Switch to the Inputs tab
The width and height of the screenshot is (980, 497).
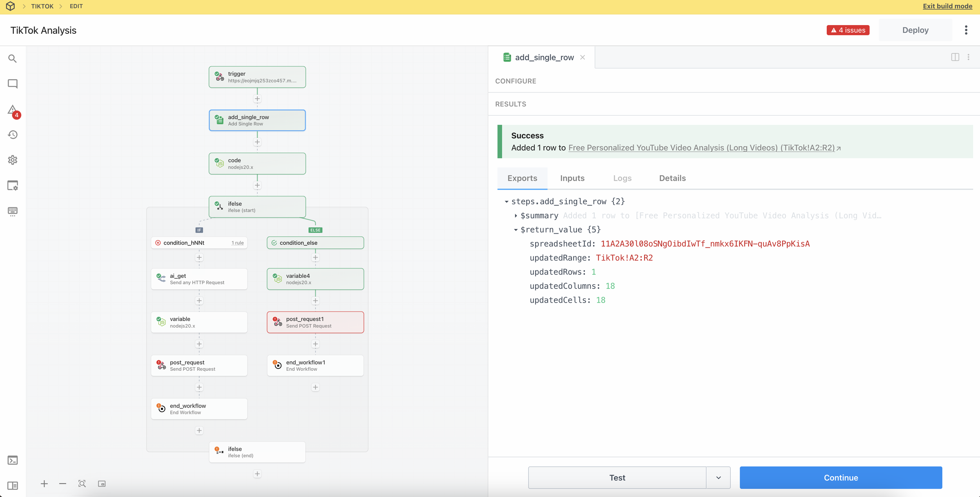click(x=572, y=178)
